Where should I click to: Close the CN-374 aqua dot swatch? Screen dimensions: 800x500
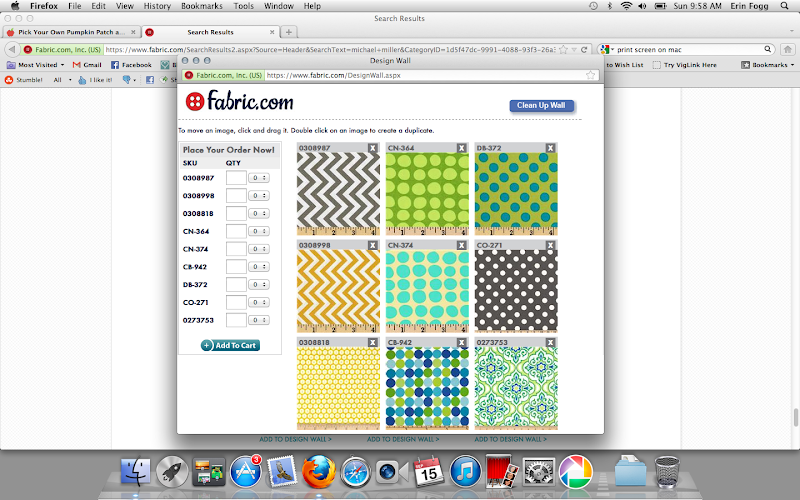coord(462,245)
